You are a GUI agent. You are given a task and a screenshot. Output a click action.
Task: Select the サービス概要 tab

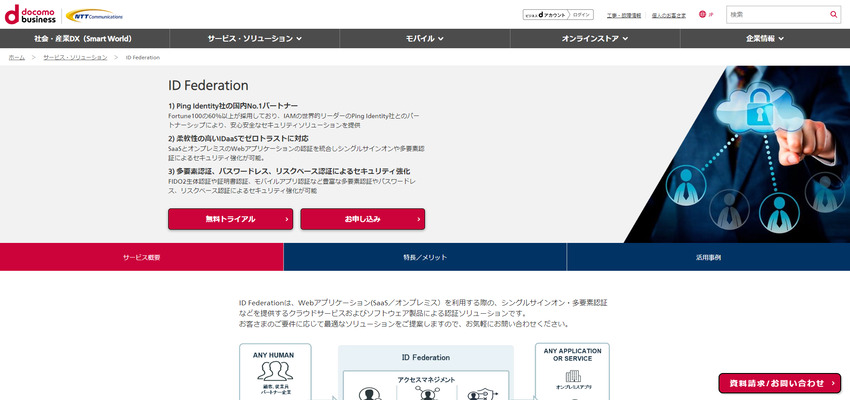pyautogui.click(x=141, y=257)
